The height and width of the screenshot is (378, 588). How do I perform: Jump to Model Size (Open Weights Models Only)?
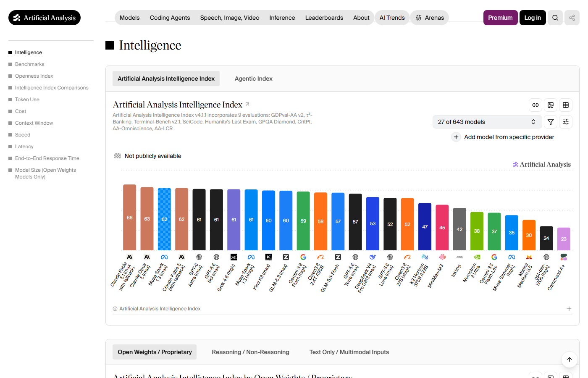(x=45, y=173)
